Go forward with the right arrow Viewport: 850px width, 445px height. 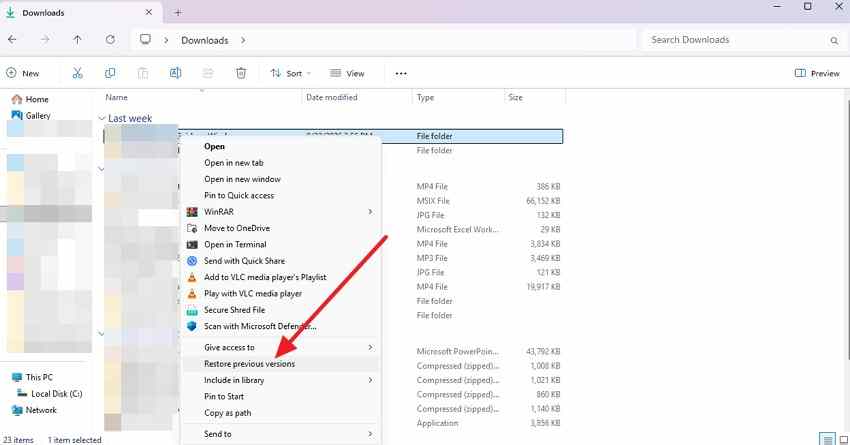click(45, 40)
